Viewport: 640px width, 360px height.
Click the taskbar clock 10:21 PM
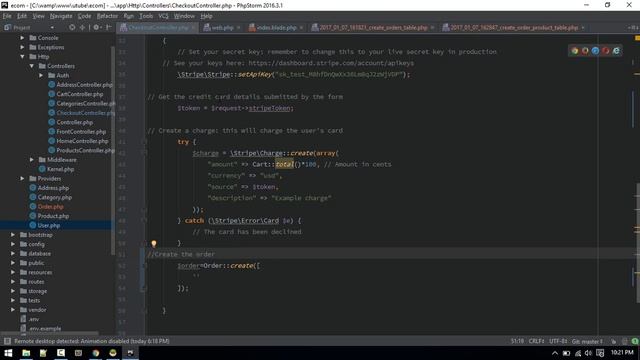(622, 353)
